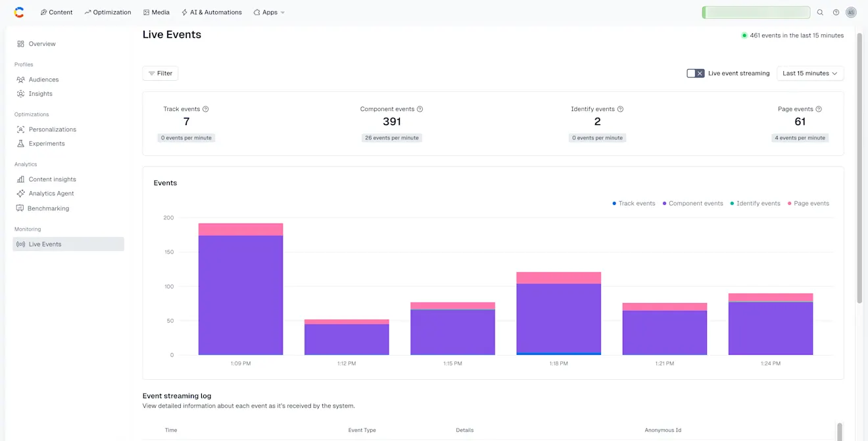This screenshot has width=868, height=441.
Task: Click the Details column header
Action: [x=464, y=430]
